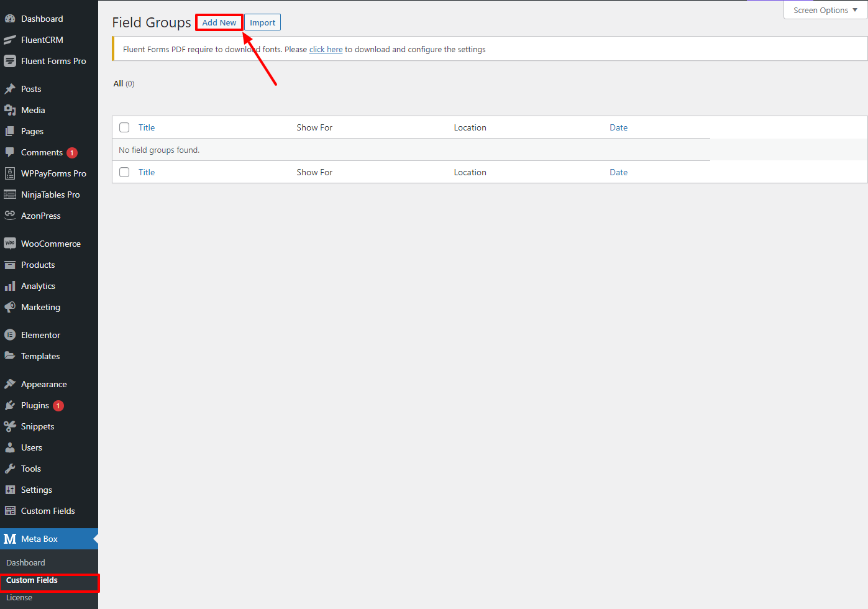Expand the Screen Options dropdown
The width and height of the screenshot is (868, 609).
(825, 10)
